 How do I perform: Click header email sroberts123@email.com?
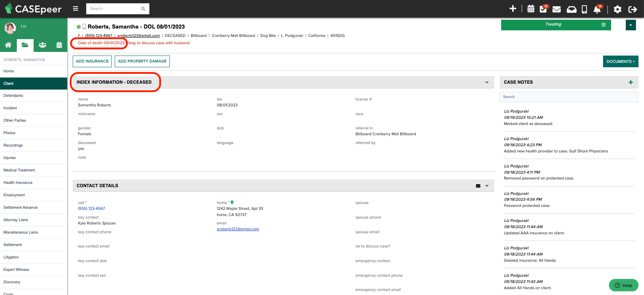coord(138,36)
